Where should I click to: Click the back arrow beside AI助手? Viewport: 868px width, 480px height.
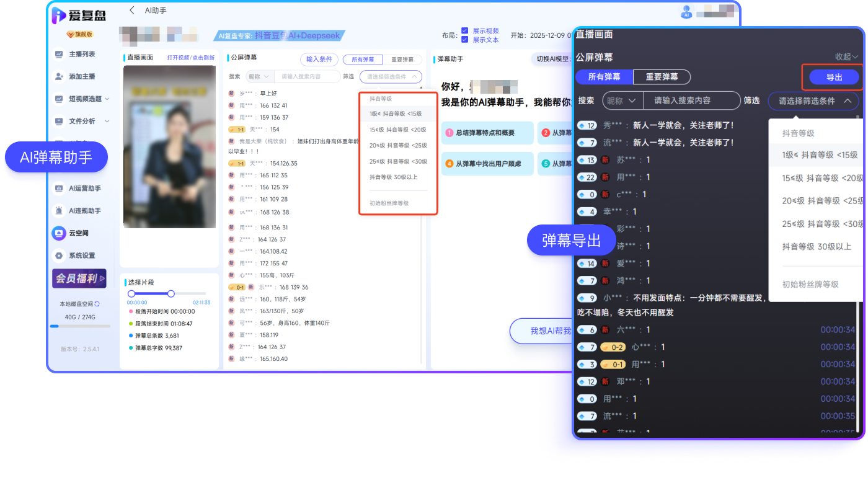[131, 11]
